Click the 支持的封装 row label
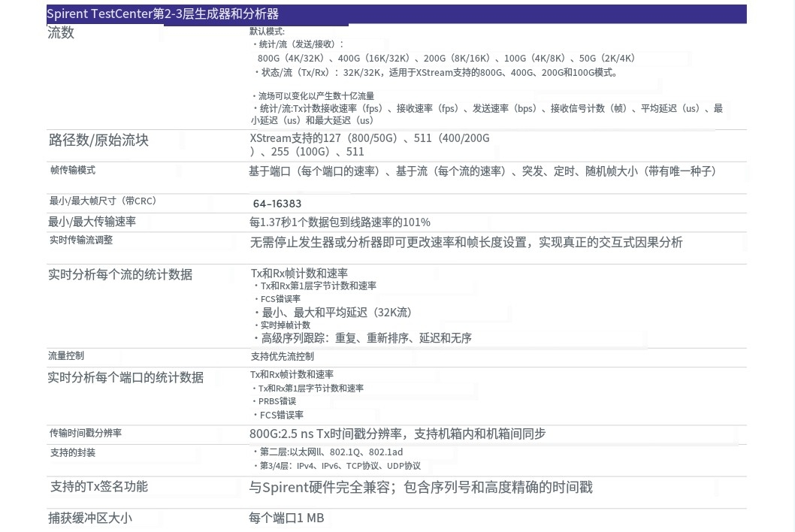The image size is (795, 532). (72, 453)
